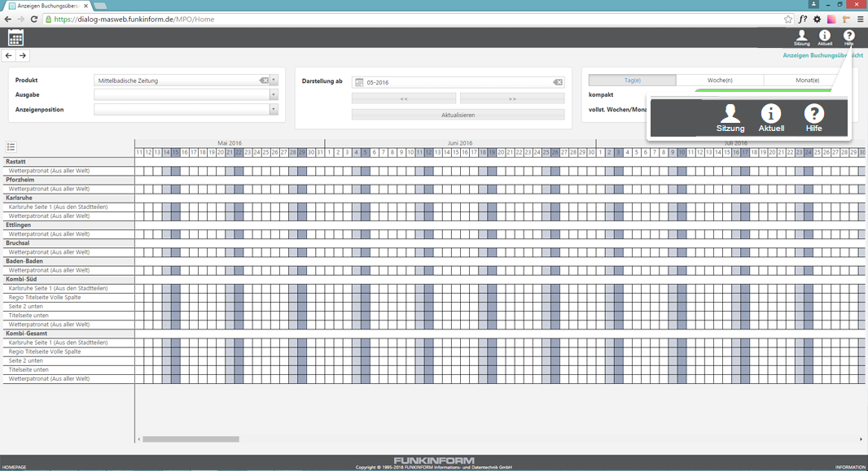Click the << previous period button

(x=404, y=98)
